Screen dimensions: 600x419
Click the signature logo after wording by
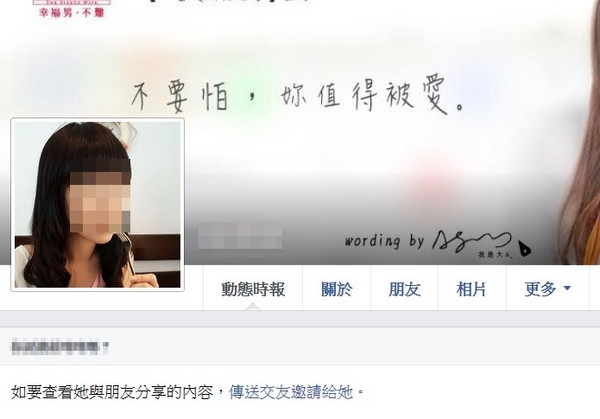tap(472, 241)
